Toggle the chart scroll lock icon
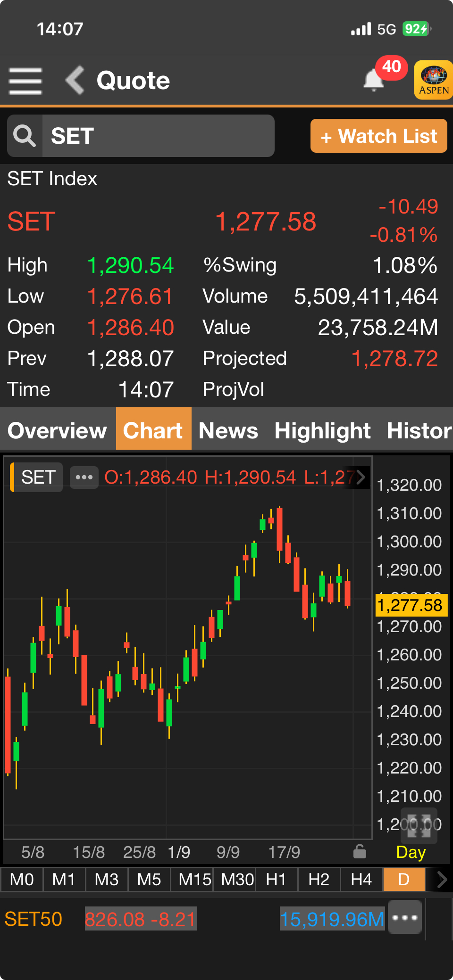Image resolution: width=453 pixels, height=980 pixels. tap(360, 851)
